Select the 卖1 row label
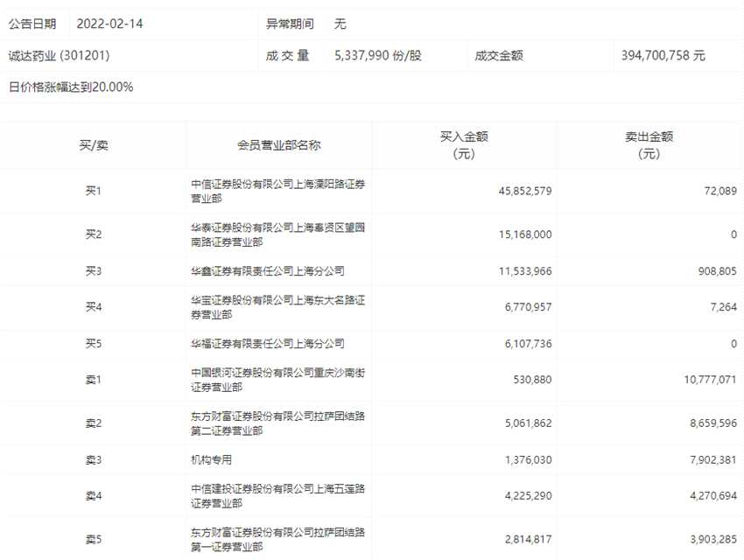This screenshot has width=744, height=560. 94,380
